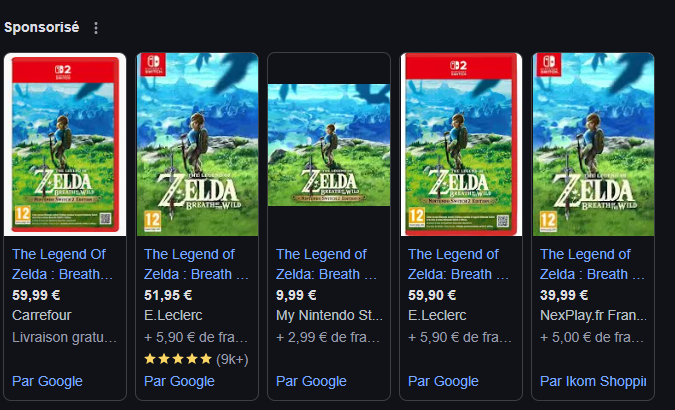Screen dimensions: 675x410
Task: Click the 9,99 € price
Action: (296, 295)
